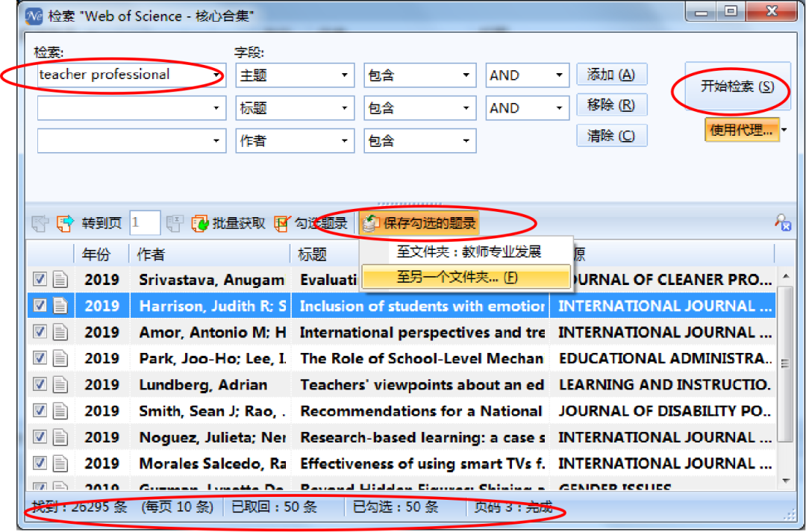This screenshot has width=806, height=532.
Task: Uncheck the Srivastava, Anugam record
Action: (40, 279)
